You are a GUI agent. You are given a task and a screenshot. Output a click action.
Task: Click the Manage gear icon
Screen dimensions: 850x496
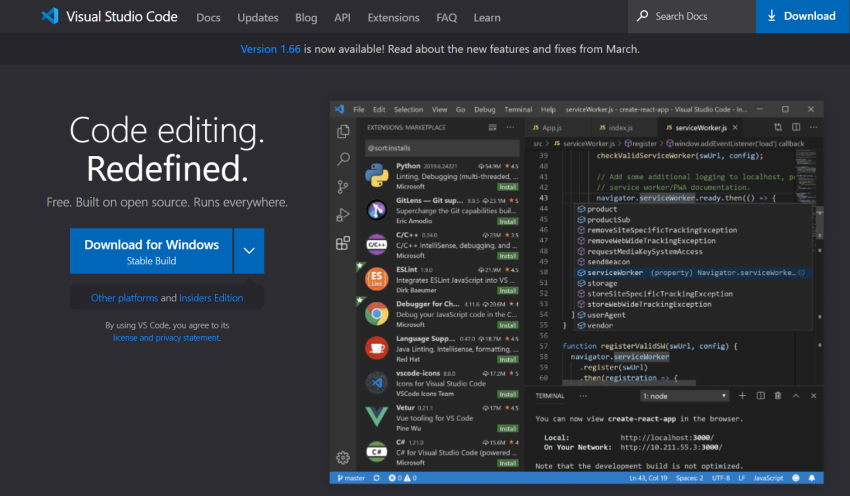coord(343,457)
